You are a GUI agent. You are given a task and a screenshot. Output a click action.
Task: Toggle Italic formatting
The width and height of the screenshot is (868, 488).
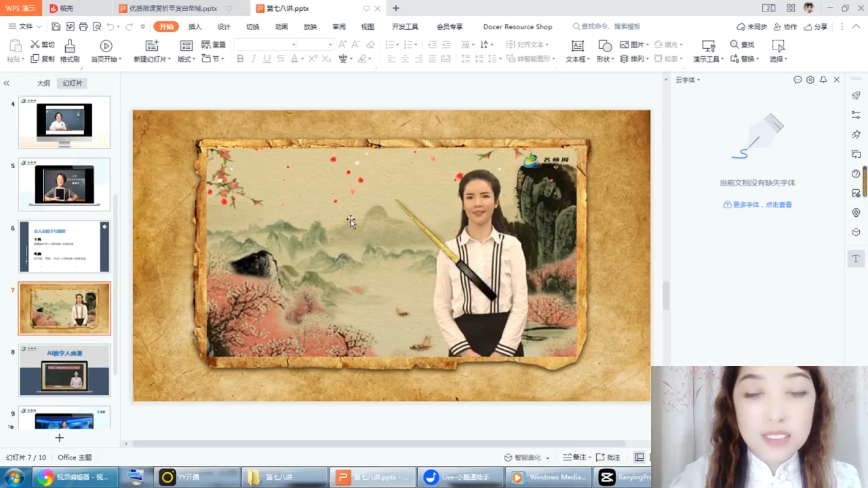(x=254, y=59)
